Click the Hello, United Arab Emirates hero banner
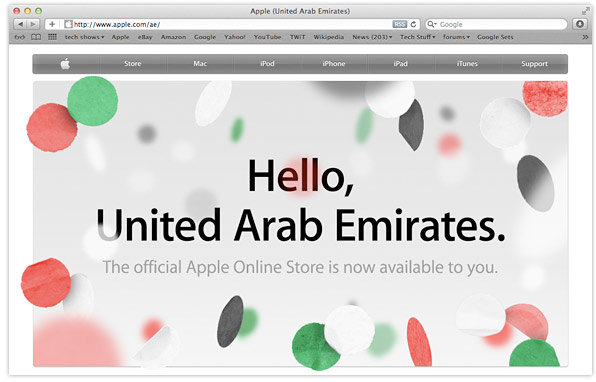596x382 pixels. 300,224
